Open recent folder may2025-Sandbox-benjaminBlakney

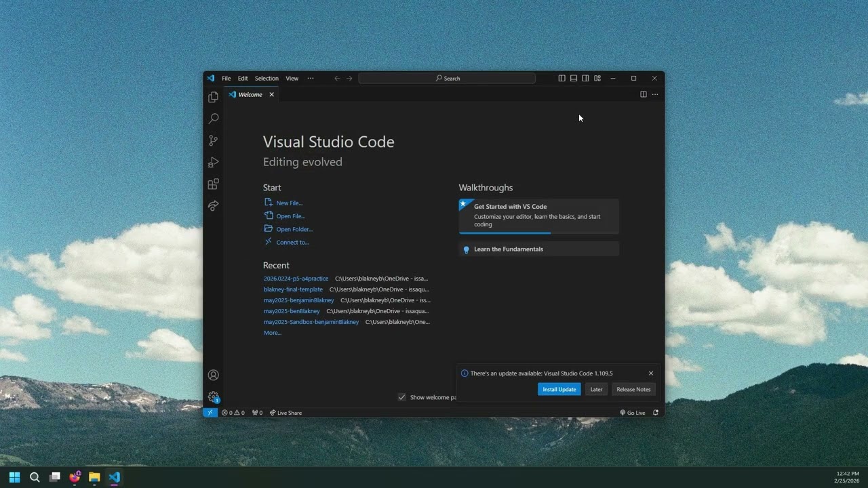311,322
